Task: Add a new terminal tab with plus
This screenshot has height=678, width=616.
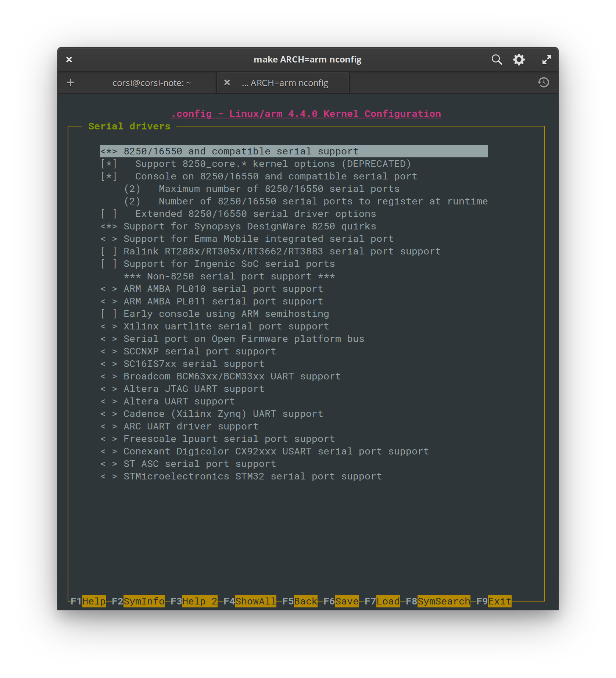Action: pyautogui.click(x=71, y=82)
